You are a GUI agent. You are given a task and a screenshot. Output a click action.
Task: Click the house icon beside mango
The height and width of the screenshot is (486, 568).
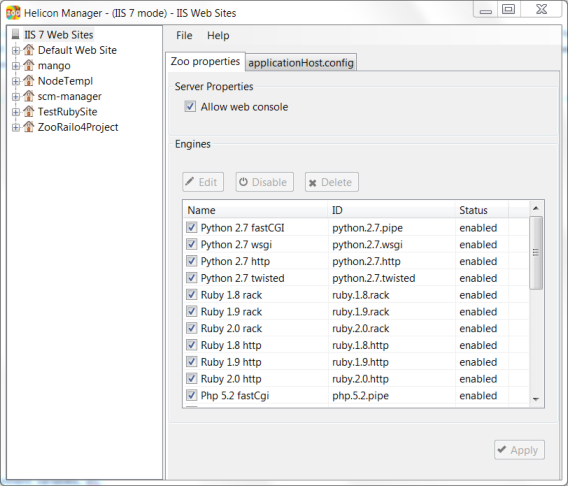click(x=29, y=65)
